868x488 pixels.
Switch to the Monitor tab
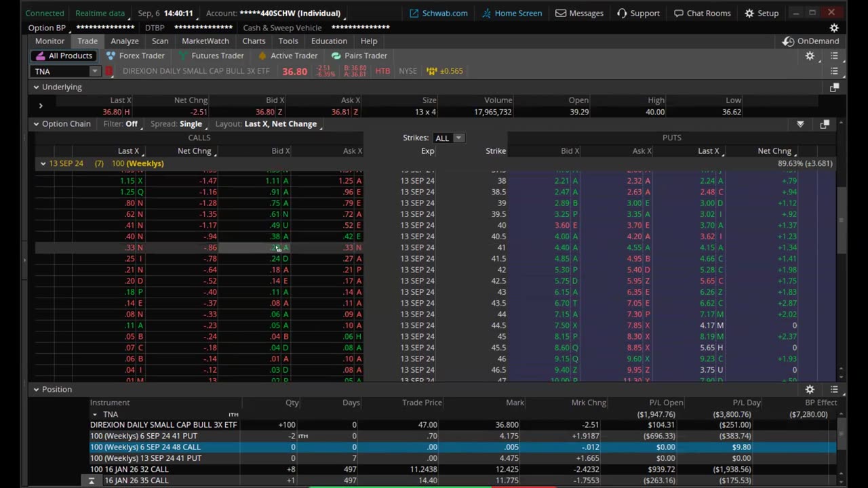50,41
